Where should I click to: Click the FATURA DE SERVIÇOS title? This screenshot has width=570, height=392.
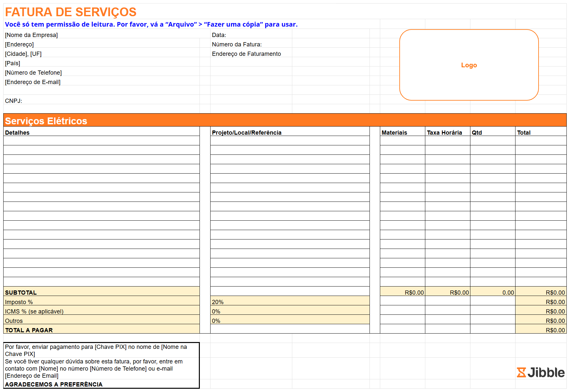pyautogui.click(x=71, y=12)
